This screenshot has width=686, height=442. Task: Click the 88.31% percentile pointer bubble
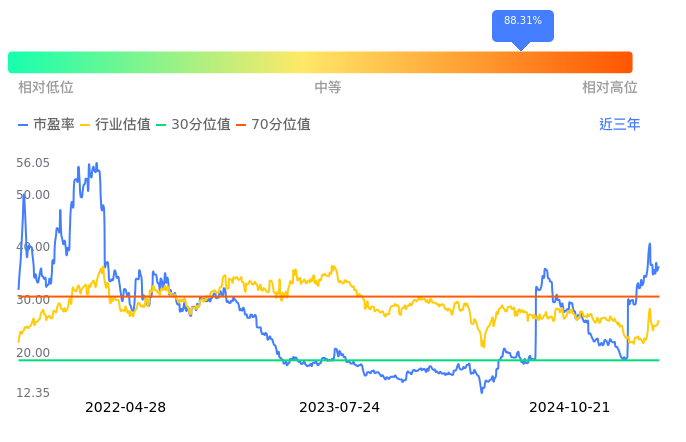(x=522, y=22)
